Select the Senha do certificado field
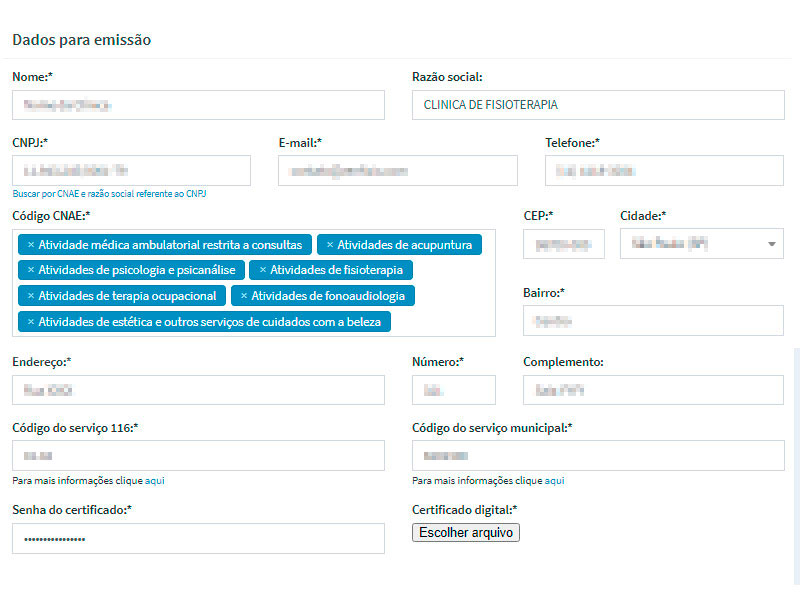 pos(198,539)
